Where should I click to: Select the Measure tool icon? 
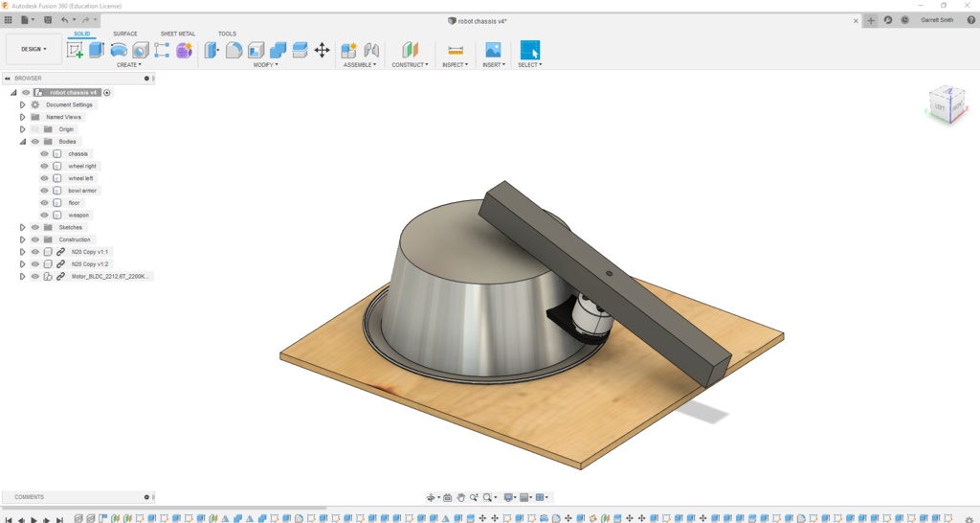(x=456, y=50)
